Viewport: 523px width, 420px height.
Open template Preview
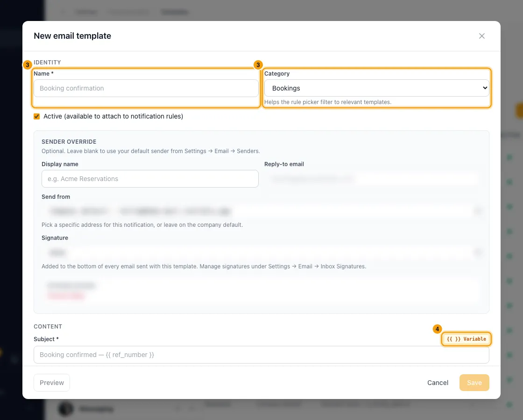coord(52,383)
